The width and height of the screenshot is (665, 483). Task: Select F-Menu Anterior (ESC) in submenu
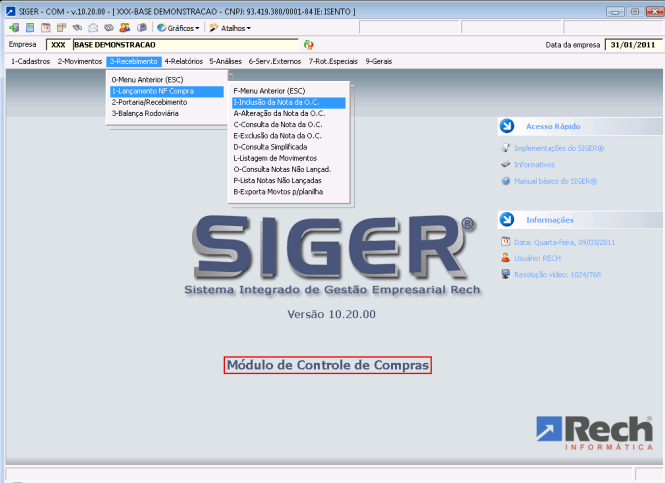pyautogui.click(x=289, y=91)
